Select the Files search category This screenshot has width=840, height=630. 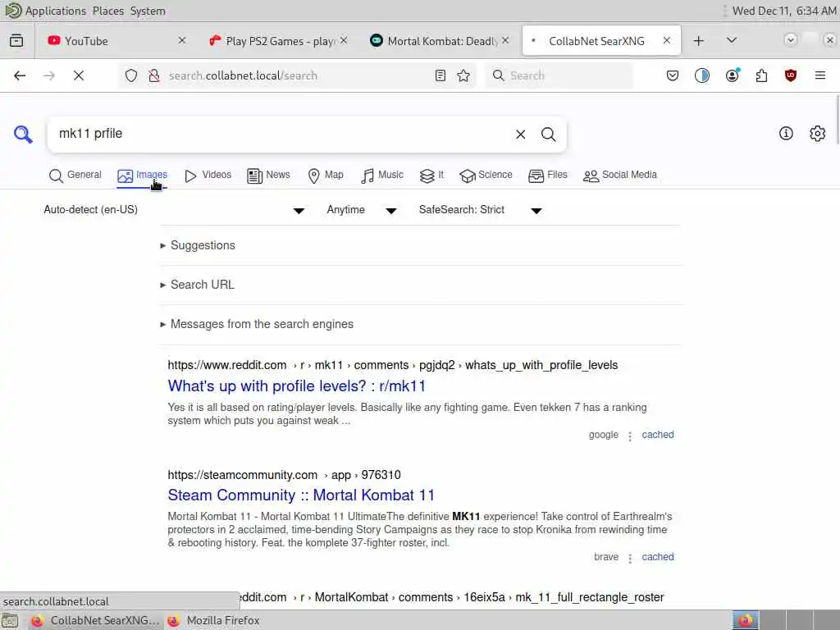[547, 176]
